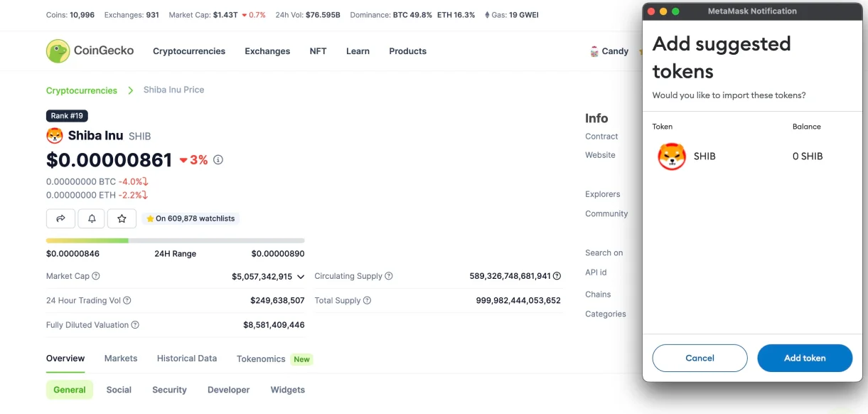This screenshot has width=868, height=414.
Task: Click the Cryptocurrencies breadcrumb link
Action: [82, 90]
